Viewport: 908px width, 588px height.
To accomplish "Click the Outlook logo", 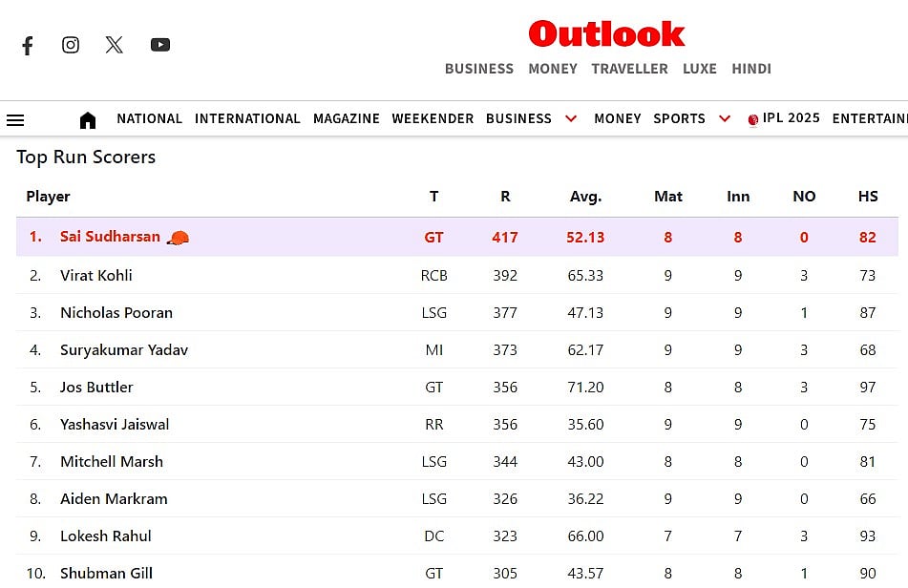I will [606, 33].
